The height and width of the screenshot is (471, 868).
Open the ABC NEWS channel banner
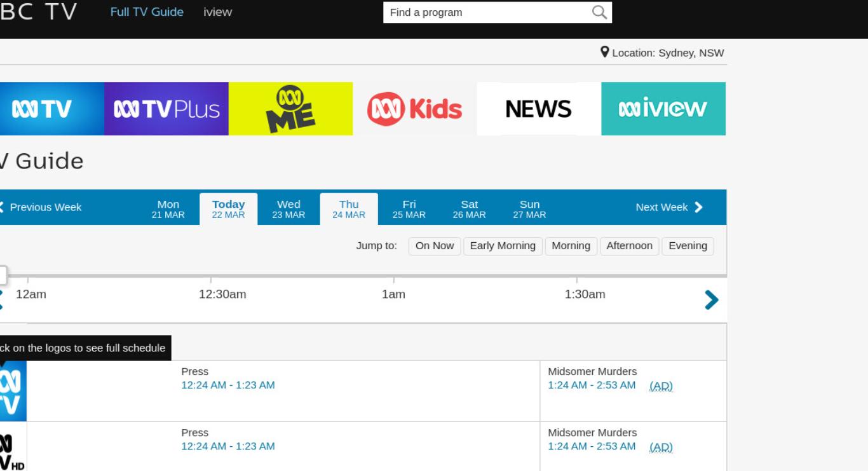(539, 109)
